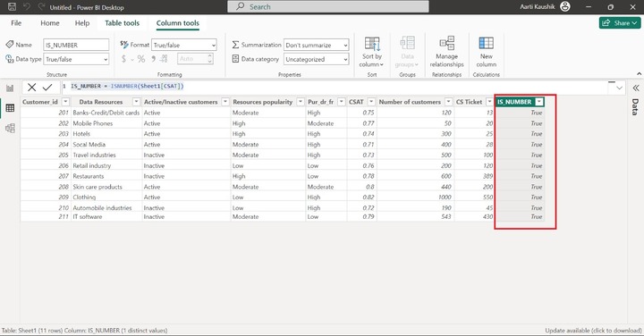Open the CSAT column filter arrow
The height and width of the screenshot is (336, 644).
pyautogui.click(x=371, y=102)
